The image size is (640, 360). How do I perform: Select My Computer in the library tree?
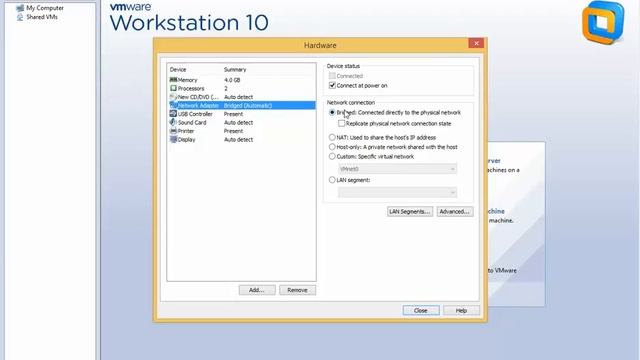[x=45, y=8]
